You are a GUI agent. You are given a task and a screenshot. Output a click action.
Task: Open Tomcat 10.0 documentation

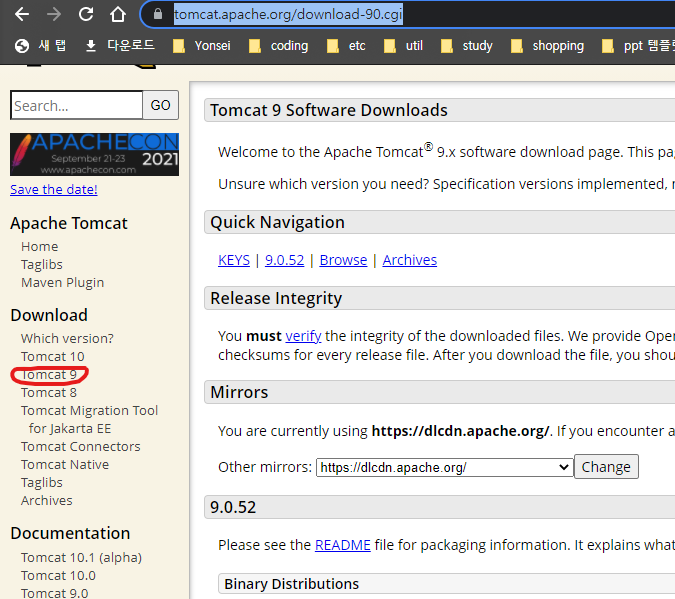click(x=58, y=576)
